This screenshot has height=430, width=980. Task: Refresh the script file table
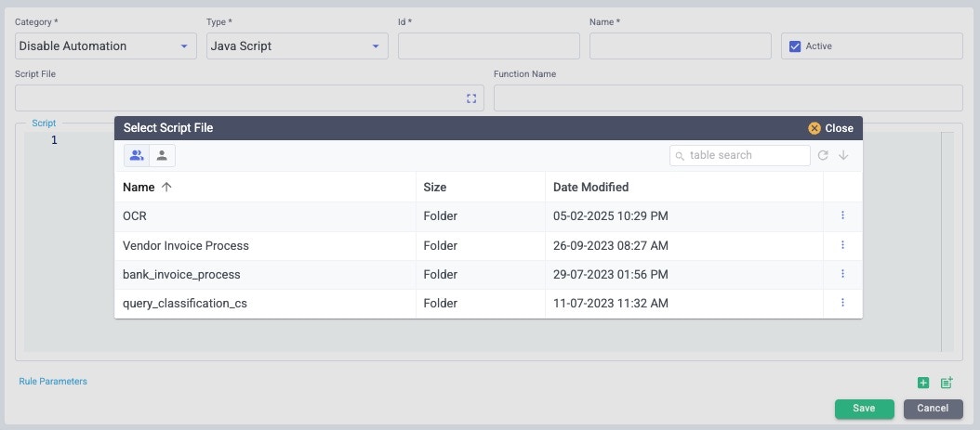pos(823,155)
